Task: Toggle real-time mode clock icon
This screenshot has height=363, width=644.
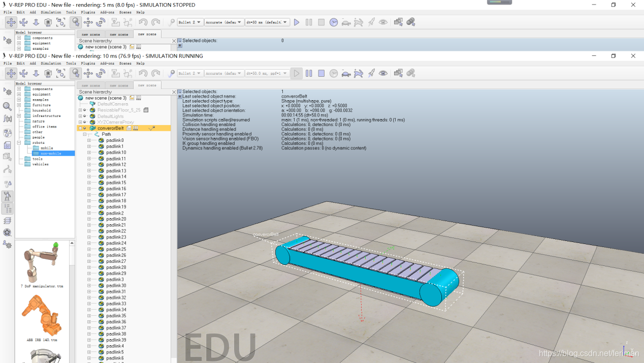Action: pos(334,73)
